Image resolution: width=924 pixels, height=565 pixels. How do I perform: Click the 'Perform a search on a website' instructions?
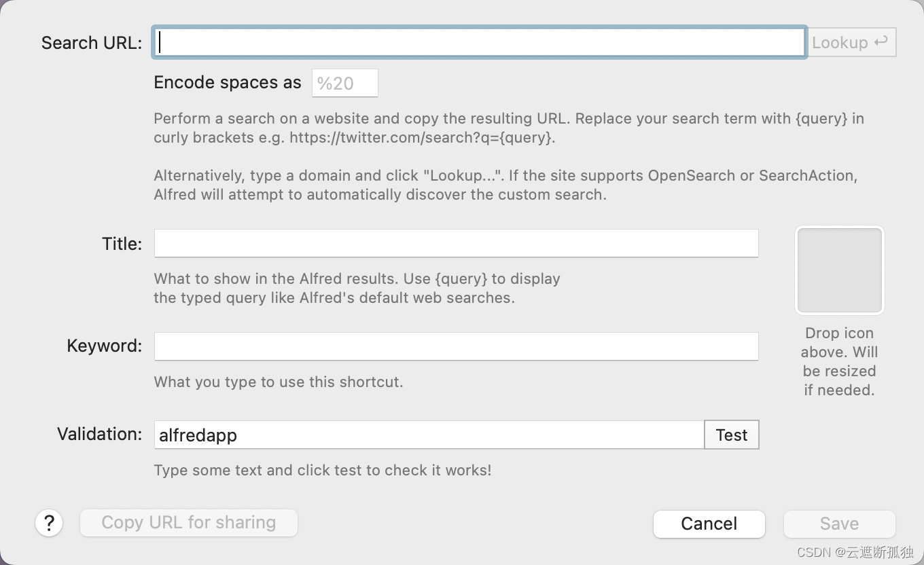(509, 128)
